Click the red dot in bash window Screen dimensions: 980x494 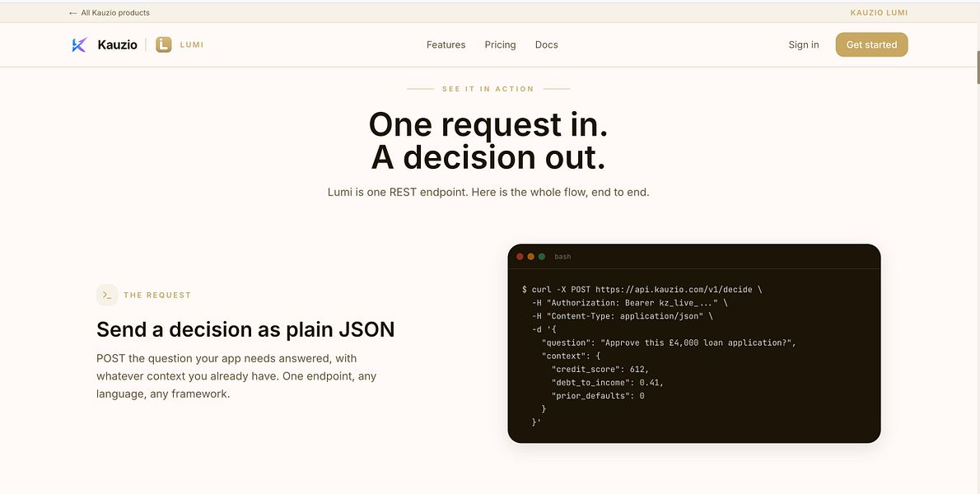pyautogui.click(x=520, y=257)
